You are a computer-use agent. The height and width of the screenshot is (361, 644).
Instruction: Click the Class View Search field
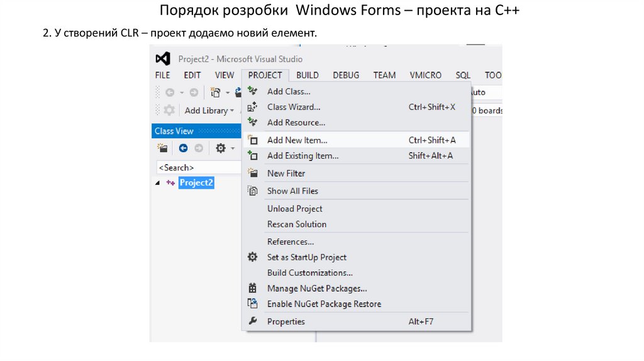tap(199, 167)
